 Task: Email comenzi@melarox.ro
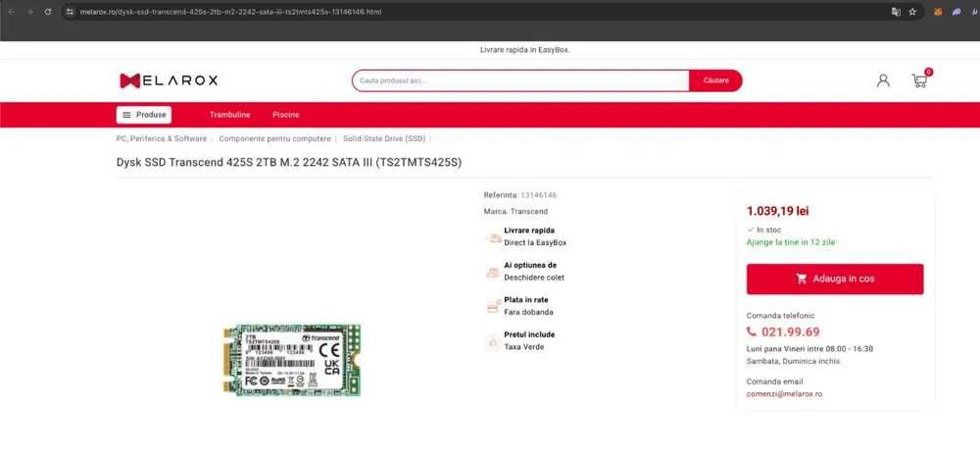tap(784, 394)
